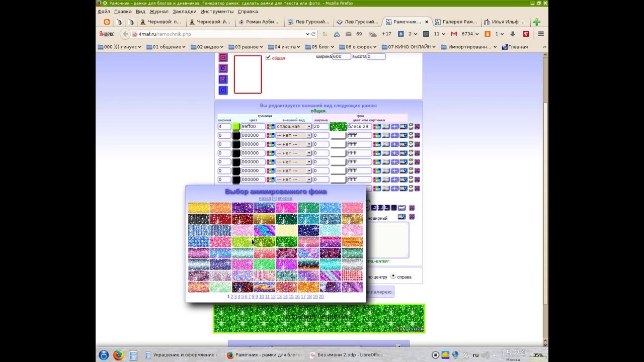Viewport: 644px width, 362px height.
Task: Toggle the общая checkbox
Action: [x=268, y=57]
